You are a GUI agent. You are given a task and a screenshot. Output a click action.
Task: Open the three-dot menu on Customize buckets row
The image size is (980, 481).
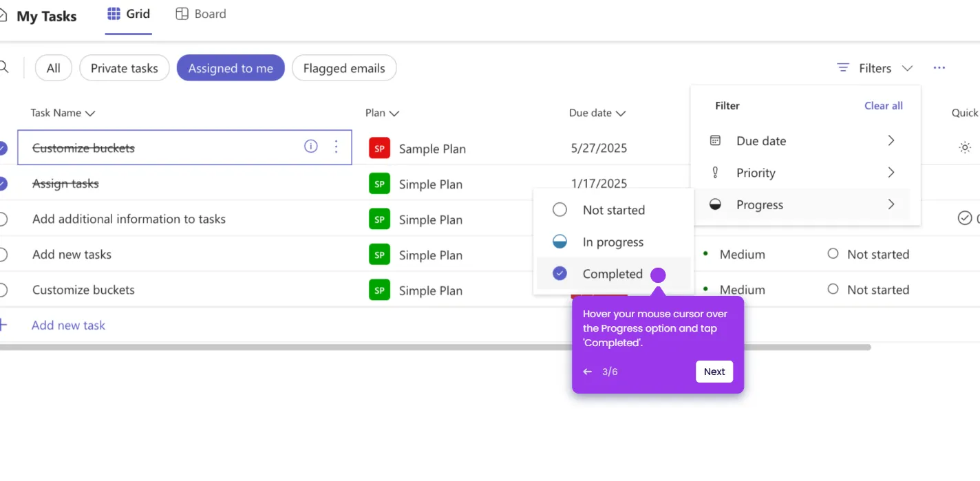336,147
